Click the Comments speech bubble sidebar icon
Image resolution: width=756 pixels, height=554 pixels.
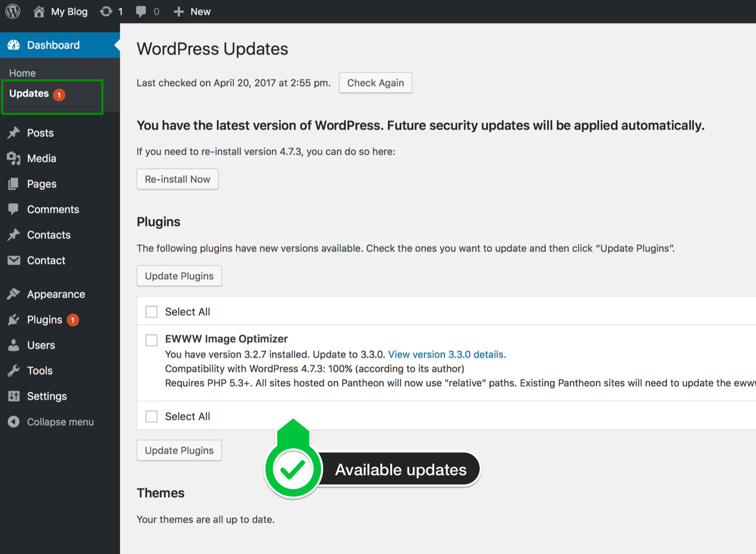14,209
